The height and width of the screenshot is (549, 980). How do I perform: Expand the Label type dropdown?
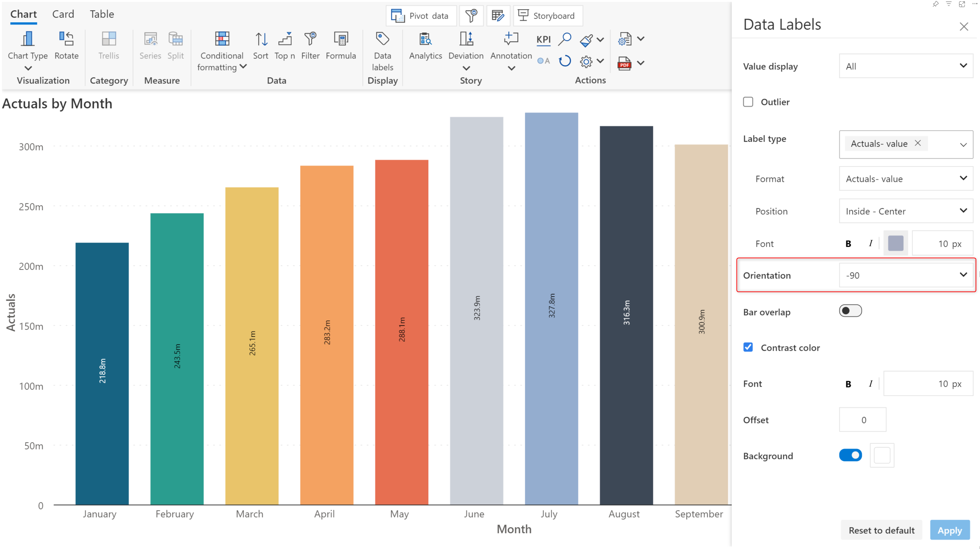963,145
